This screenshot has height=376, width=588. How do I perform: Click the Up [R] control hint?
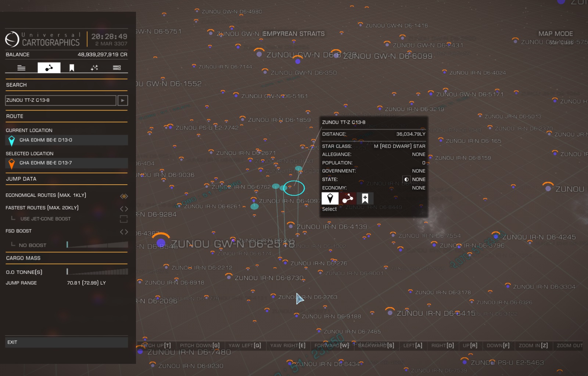tap(470, 346)
